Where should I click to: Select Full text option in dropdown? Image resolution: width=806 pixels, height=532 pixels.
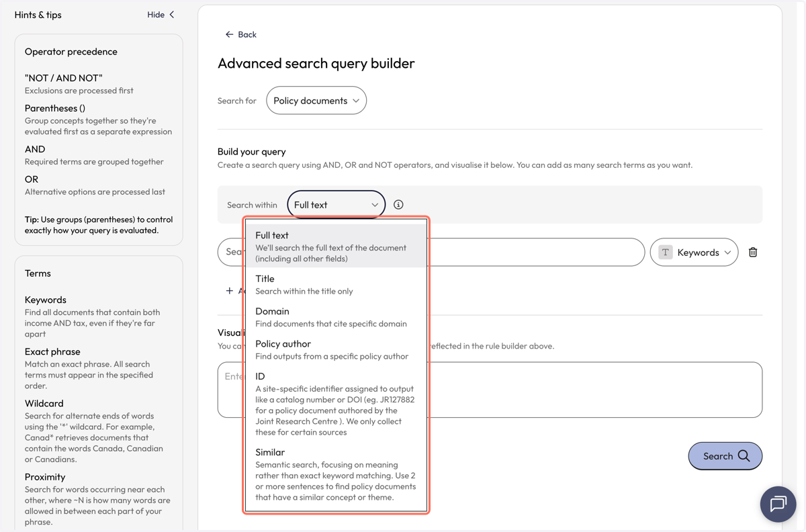click(336, 246)
